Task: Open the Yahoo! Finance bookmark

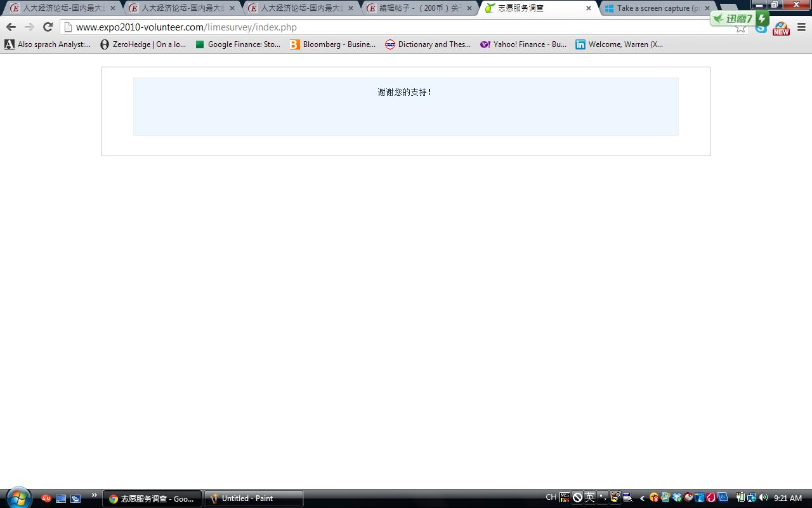Action: coord(523,44)
